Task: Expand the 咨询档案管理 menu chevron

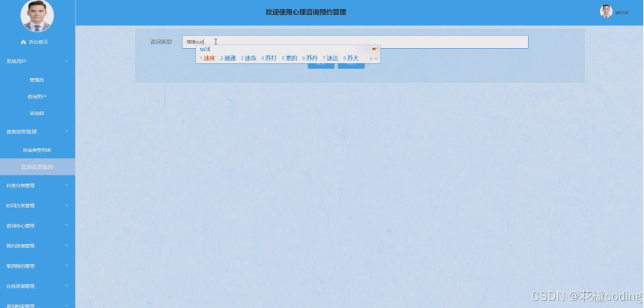Action: [66, 306]
